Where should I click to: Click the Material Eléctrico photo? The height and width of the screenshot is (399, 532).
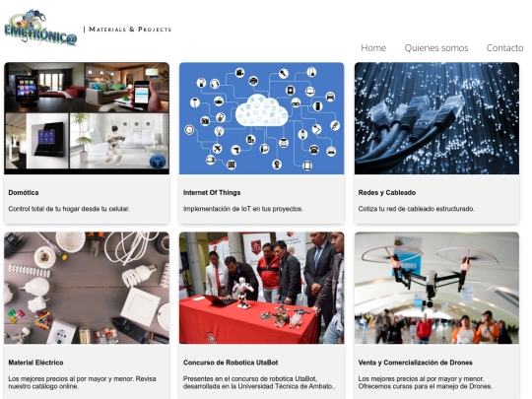pos(87,288)
